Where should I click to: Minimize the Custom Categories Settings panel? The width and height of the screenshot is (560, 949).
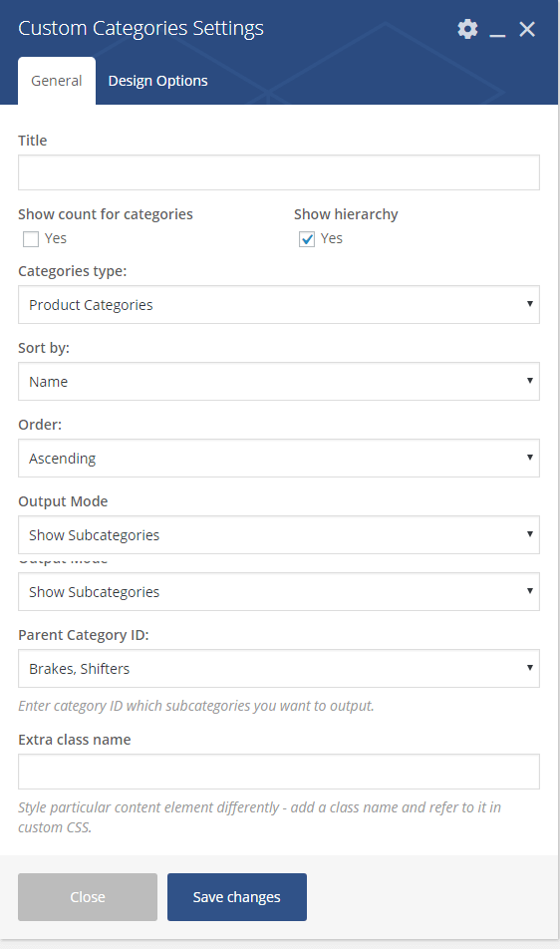pos(497,29)
